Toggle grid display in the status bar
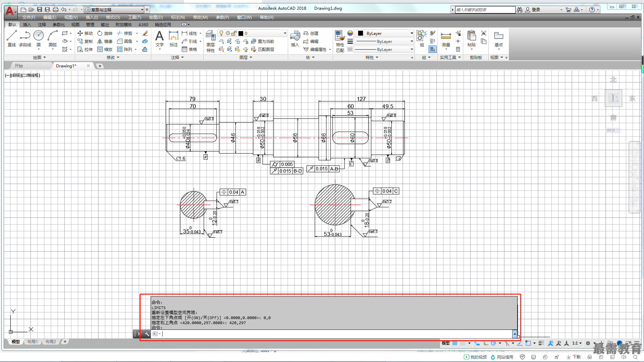This screenshot has height=362, width=644. pyautogui.click(x=455, y=343)
